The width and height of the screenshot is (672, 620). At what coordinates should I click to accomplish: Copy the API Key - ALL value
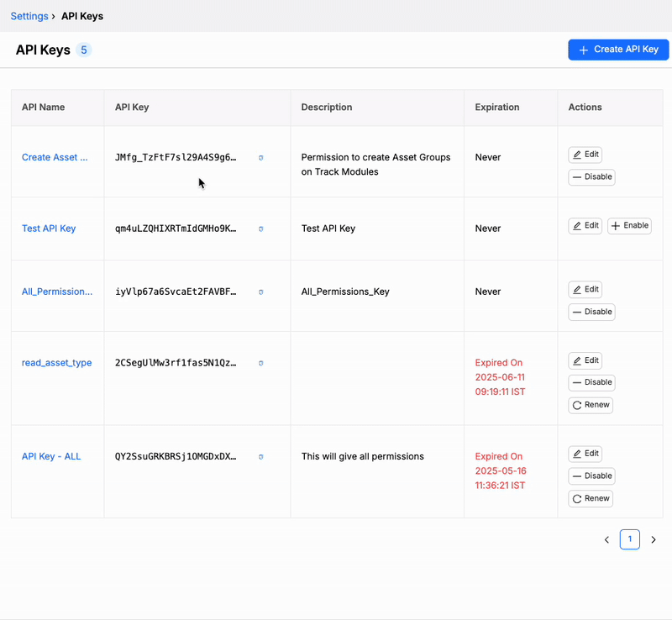pyautogui.click(x=260, y=457)
